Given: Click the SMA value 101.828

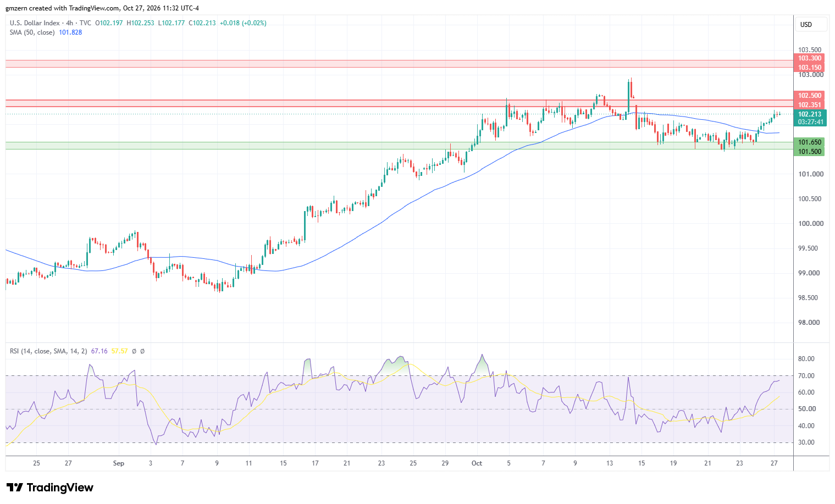Looking at the screenshot, I should [x=70, y=32].
